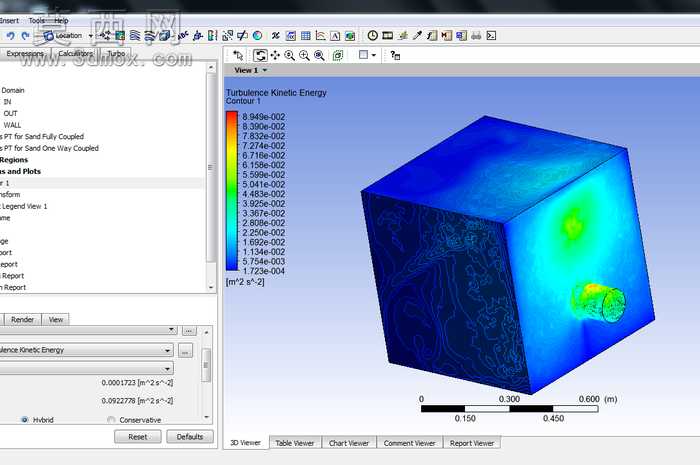Click the Undo arrow icon
This screenshot has width=700, height=465.
click(11, 36)
